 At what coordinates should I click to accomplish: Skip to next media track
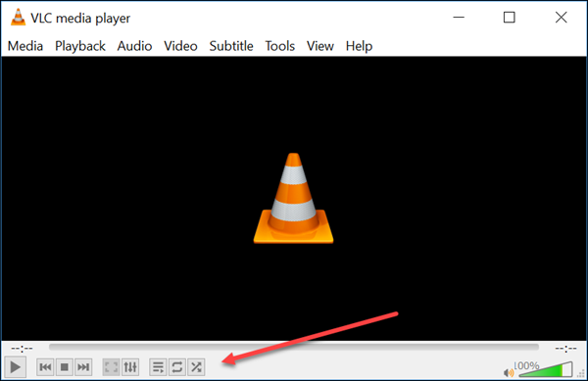83,367
